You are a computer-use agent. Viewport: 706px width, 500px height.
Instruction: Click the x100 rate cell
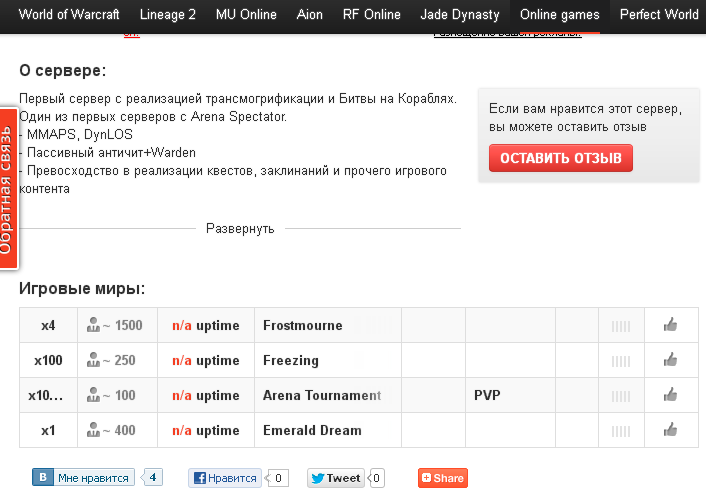click(48, 360)
